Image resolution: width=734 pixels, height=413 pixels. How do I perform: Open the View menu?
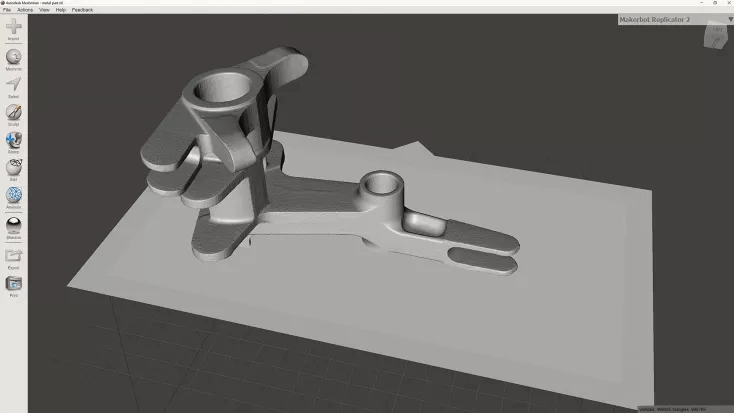click(45, 10)
